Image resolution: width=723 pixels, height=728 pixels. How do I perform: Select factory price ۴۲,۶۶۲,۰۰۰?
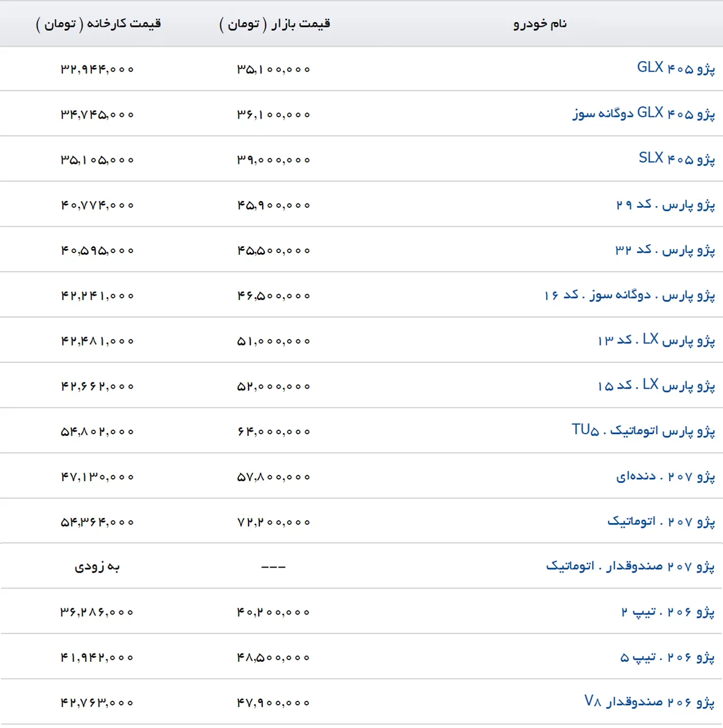tap(98, 386)
